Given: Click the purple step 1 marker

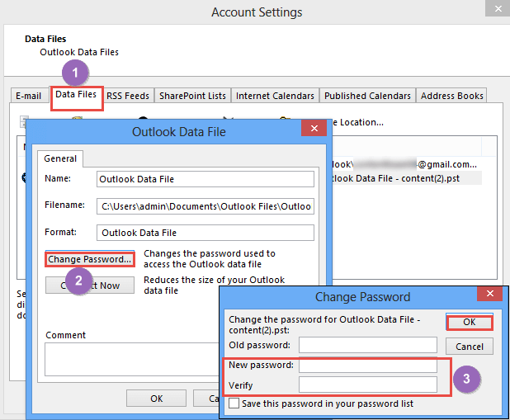Looking at the screenshot, I should (76, 72).
